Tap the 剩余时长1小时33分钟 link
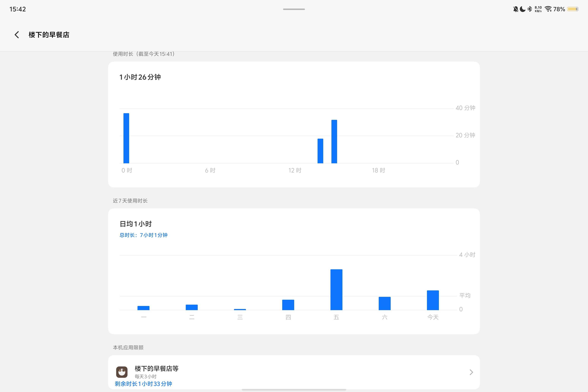Screen dimensions: 588x392 (143, 384)
